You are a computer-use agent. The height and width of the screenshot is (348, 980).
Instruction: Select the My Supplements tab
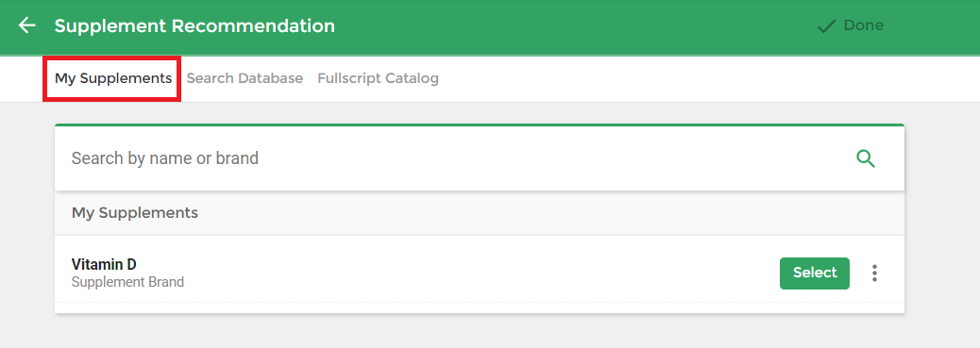coord(113,78)
